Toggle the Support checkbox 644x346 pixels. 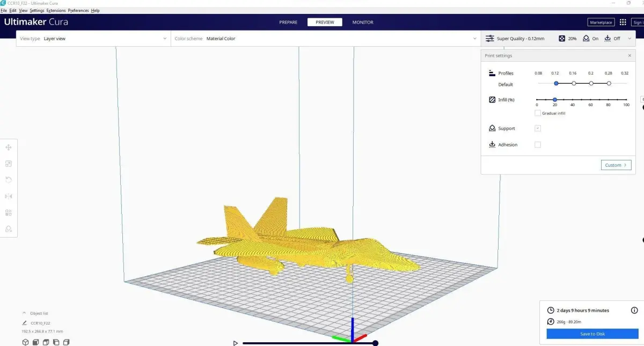pyautogui.click(x=538, y=128)
